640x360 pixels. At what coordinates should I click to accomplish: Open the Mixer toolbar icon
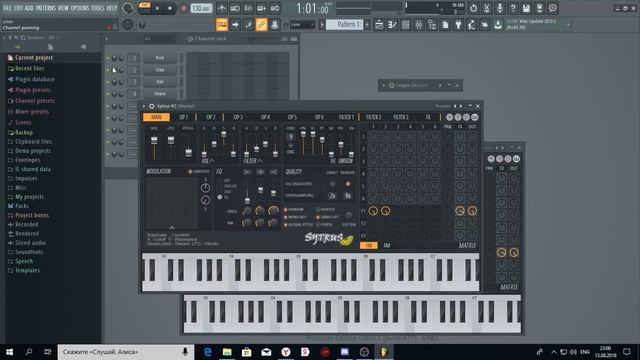[418, 25]
